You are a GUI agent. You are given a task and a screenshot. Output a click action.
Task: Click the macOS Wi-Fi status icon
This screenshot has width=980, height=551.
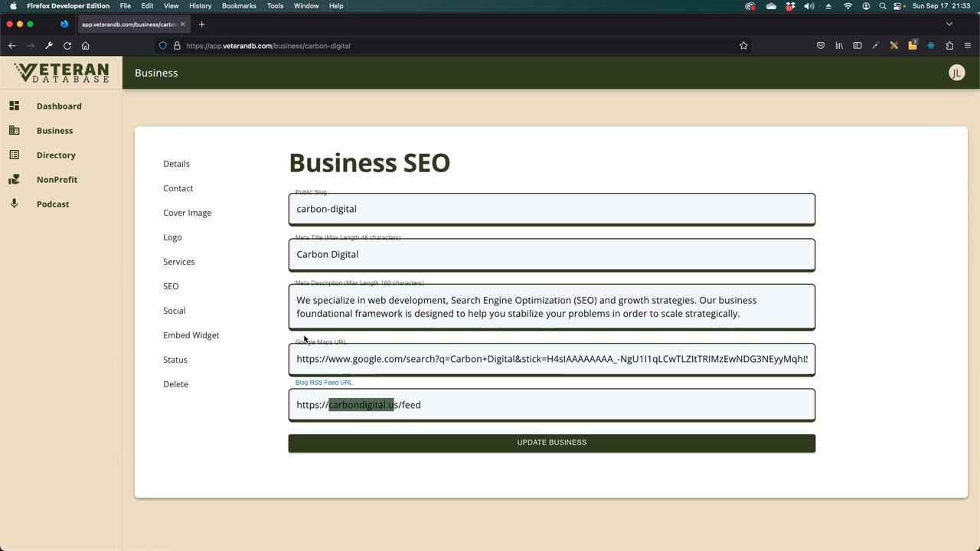(848, 6)
